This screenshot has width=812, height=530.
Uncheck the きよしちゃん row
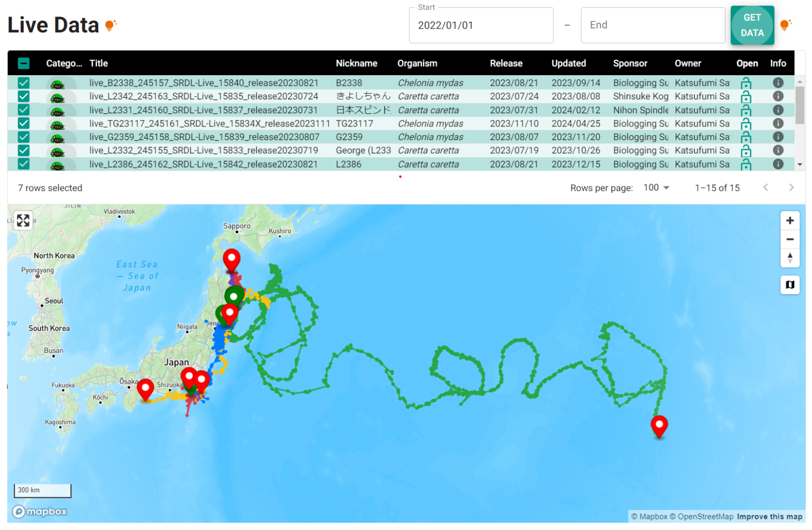23,96
